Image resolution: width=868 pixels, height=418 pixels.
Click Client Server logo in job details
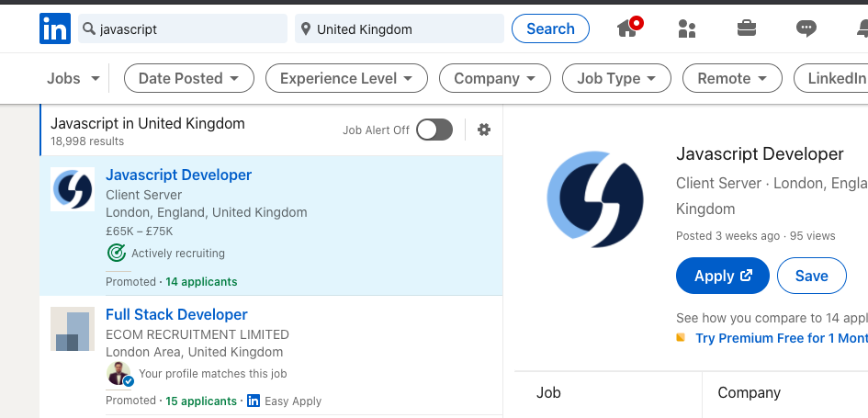(x=594, y=199)
